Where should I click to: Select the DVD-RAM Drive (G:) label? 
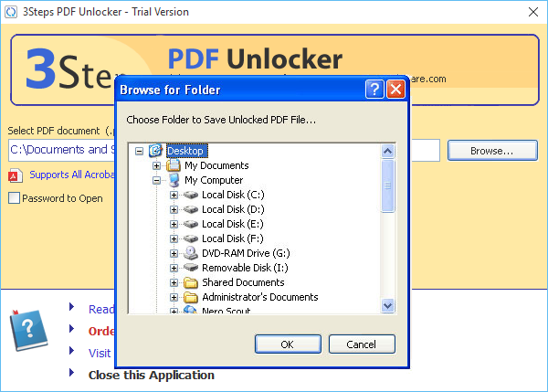(246, 253)
